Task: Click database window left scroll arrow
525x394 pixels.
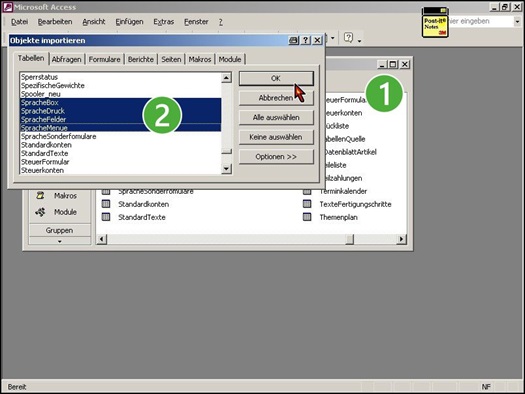Action: (x=102, y=239)
